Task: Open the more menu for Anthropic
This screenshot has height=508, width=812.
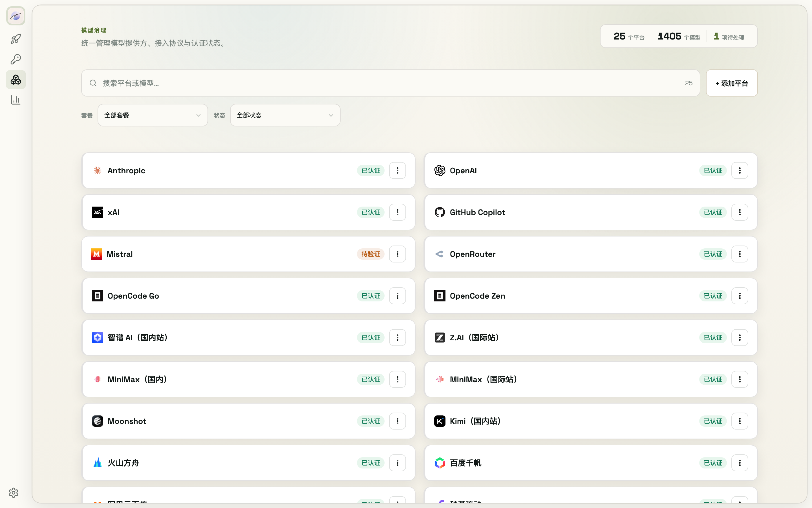Action: pyautogui.click(x=398, y=170)
